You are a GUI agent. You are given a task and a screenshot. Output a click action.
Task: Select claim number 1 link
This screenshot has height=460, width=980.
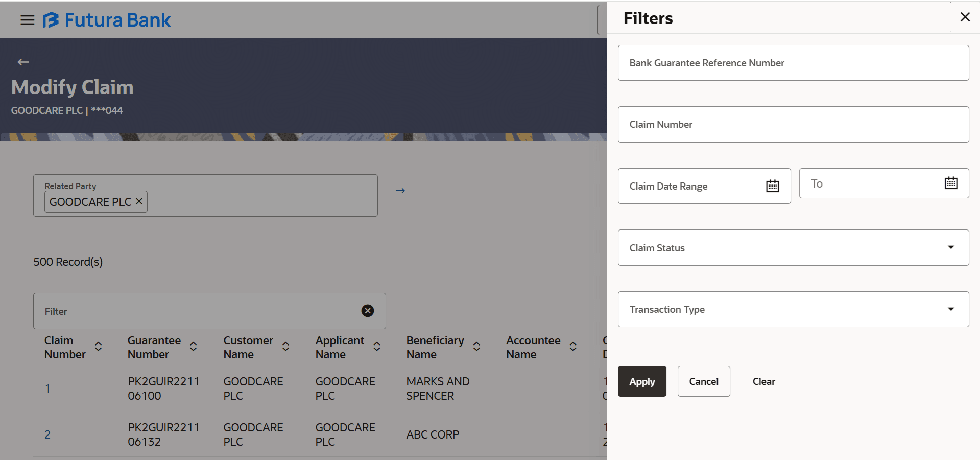click(47, 388)
